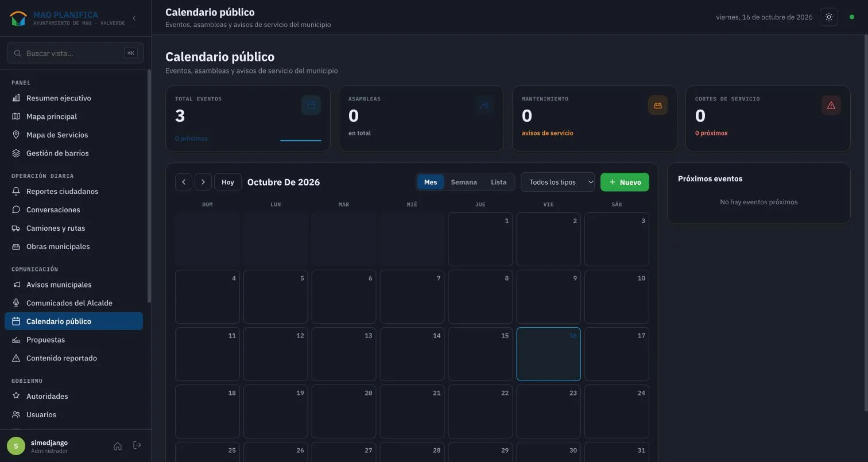Screen dimensions: 868x462
Task: Click the Reportes ciudadanos bell icon
Action: coord(16,192)
